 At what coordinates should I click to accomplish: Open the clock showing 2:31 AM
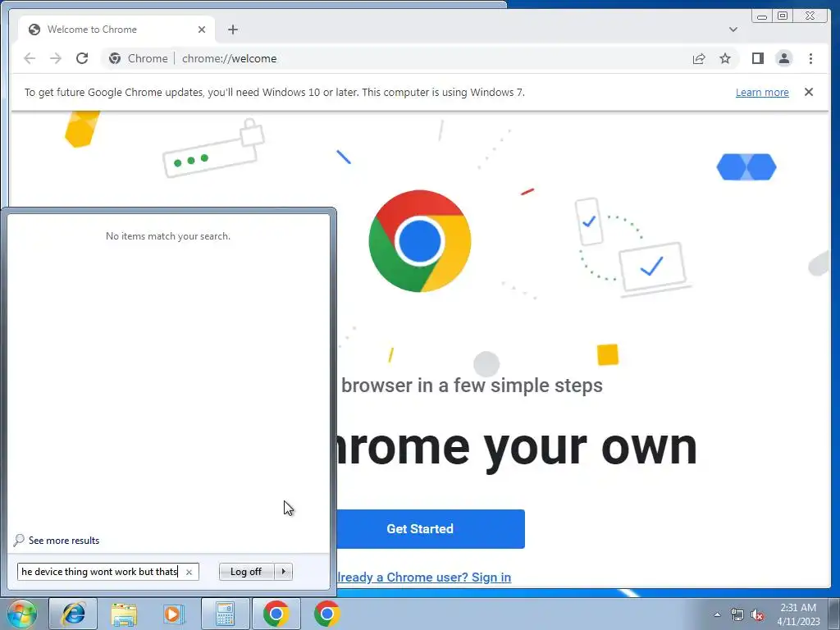point(798,614)
